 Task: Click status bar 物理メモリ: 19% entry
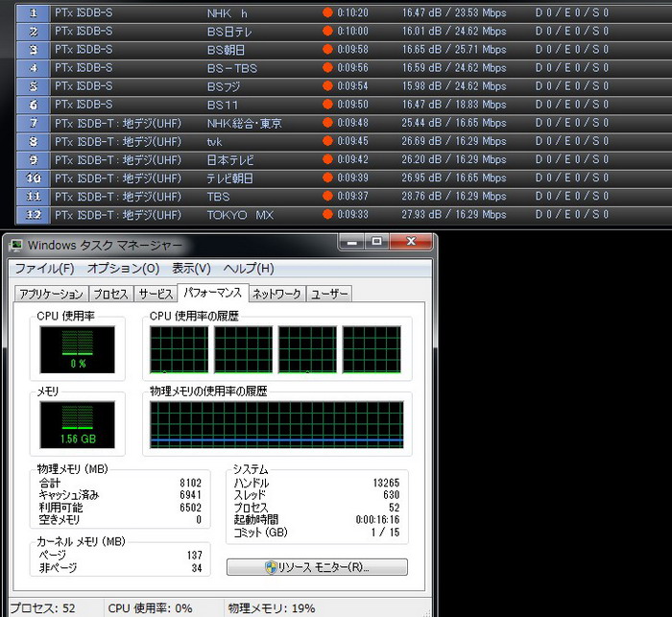272,608
